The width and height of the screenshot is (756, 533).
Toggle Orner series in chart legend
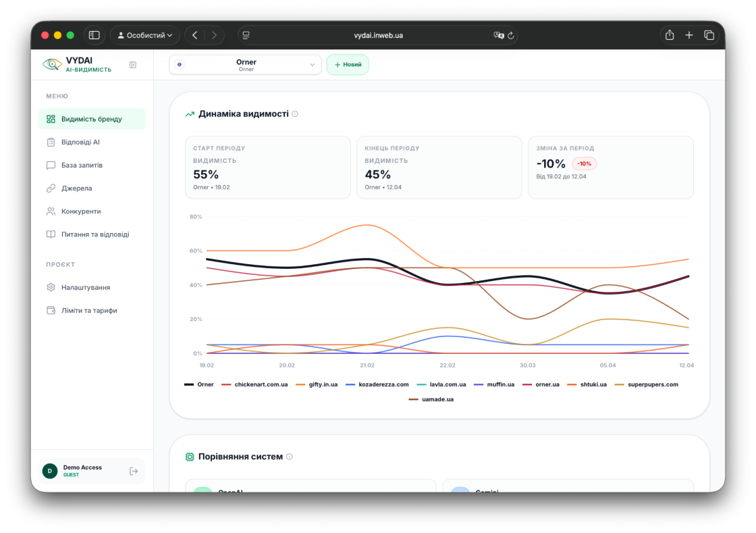[x=199, y=384]
